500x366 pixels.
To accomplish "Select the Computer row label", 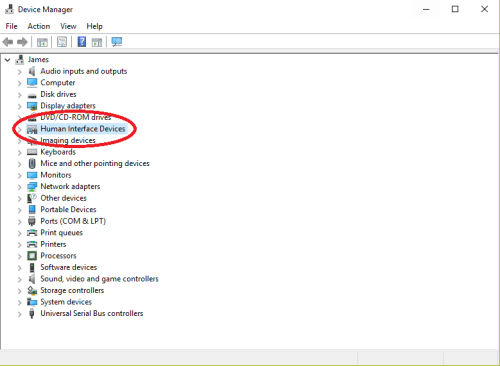I will 58,82.
